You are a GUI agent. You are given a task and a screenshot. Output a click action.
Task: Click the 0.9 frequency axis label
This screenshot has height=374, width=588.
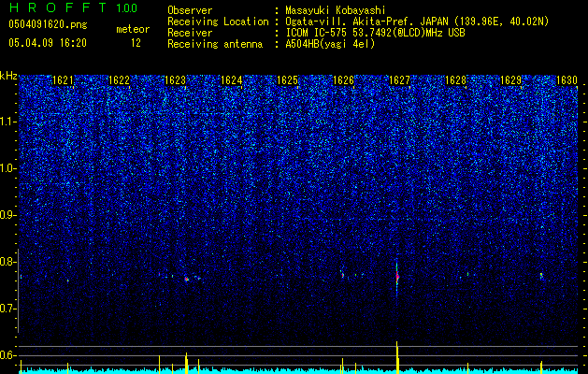coord(8,215)
